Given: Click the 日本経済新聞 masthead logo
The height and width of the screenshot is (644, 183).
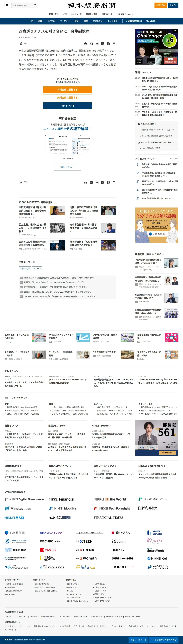Looking at the screenshot, I should pyautogui.click(x=91, y=5).
